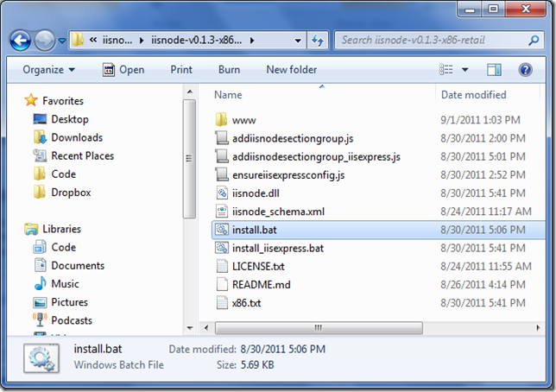Create a New folder

point(292,70)
